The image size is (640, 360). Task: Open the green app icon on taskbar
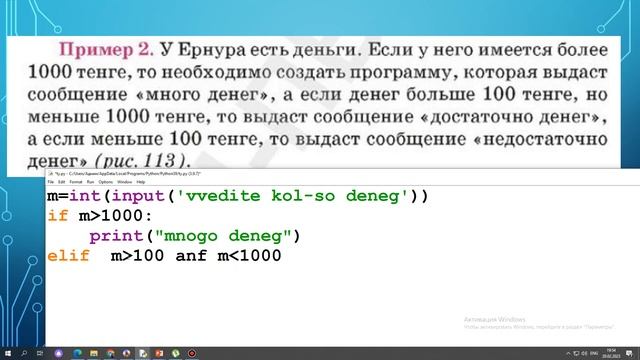[176, 353]
